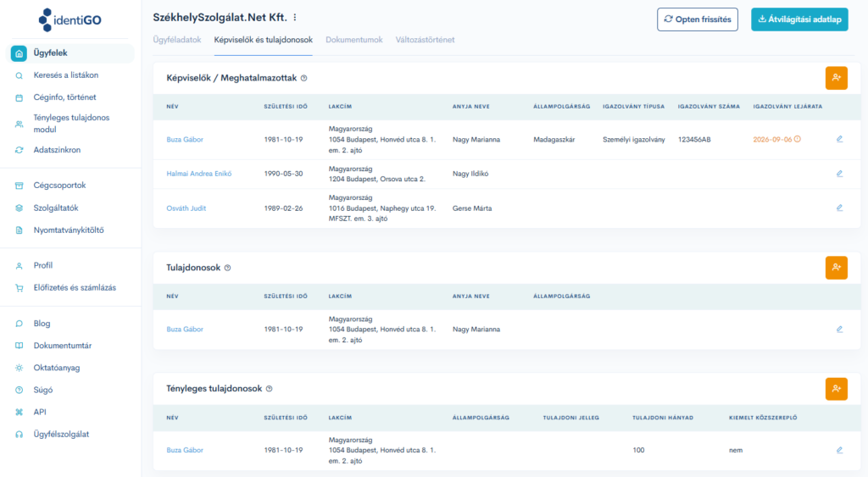Image resolution: width=868 pixels, height=477 pixels.
Task: Select the Adatszinkron menu item
Action: [x=57, y=150]
